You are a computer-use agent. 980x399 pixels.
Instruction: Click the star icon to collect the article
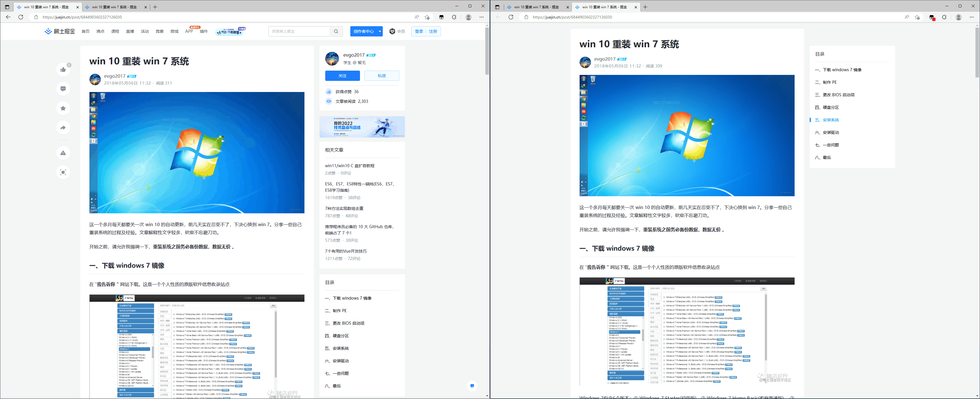[63, 108]
